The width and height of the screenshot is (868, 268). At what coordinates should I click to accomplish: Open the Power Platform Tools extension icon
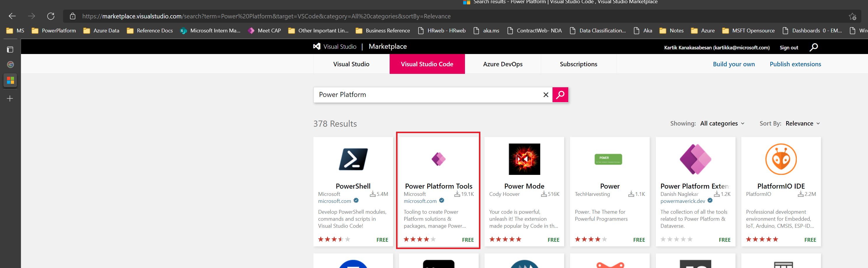(438, 159)
